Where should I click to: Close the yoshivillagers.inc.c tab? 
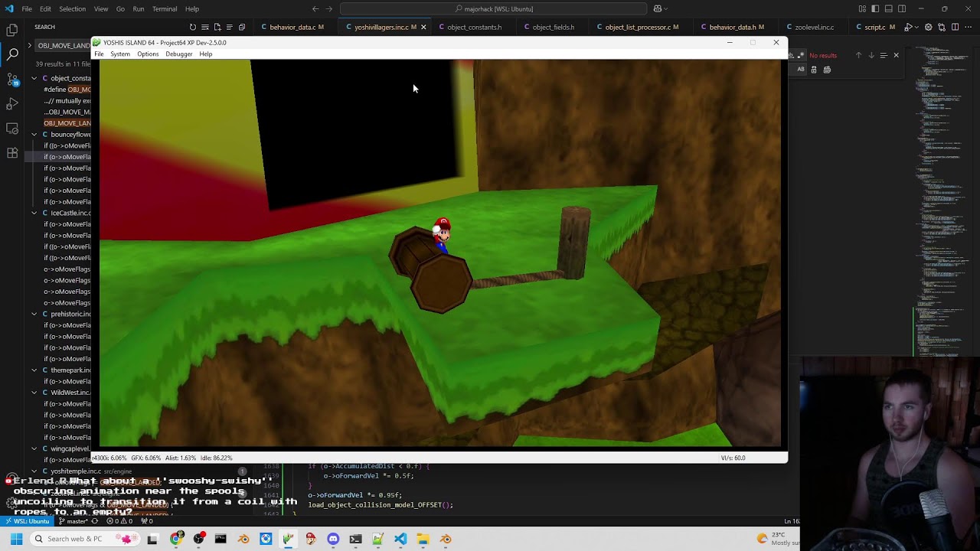(x=423, y=27)
